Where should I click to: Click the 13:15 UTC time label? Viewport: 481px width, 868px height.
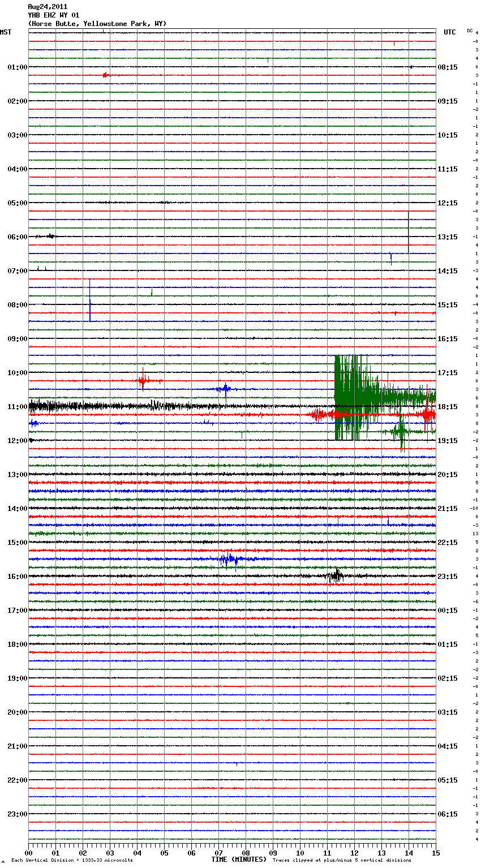click(x=448, y=237)
